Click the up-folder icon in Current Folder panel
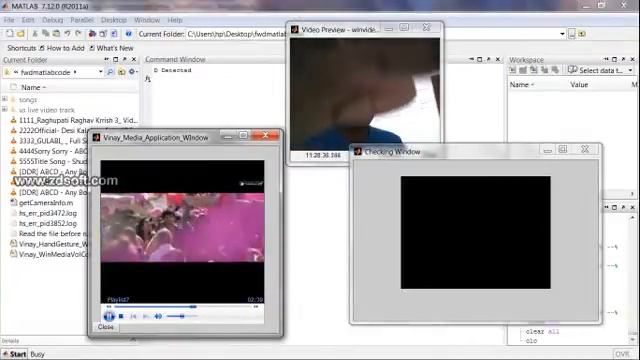The width and height of the screenshot is (640, 360). tap(121, 72)
